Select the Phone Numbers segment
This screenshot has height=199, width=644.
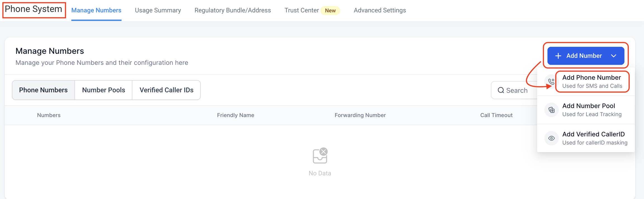pyautogui.click(x=43, y=90)
